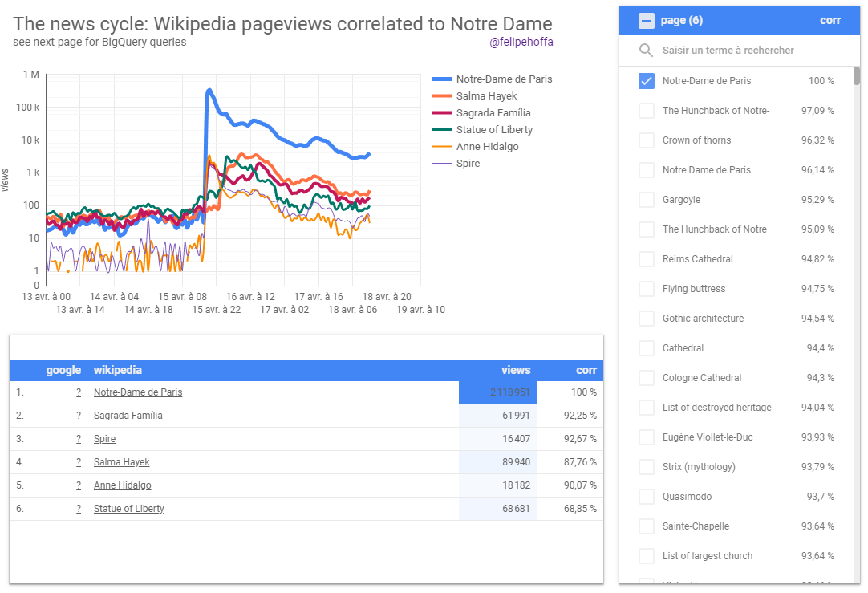The width and height of the screenshot is (868, 593).
Task: Click Spire legend label
Action: click(x=468, y=164)
